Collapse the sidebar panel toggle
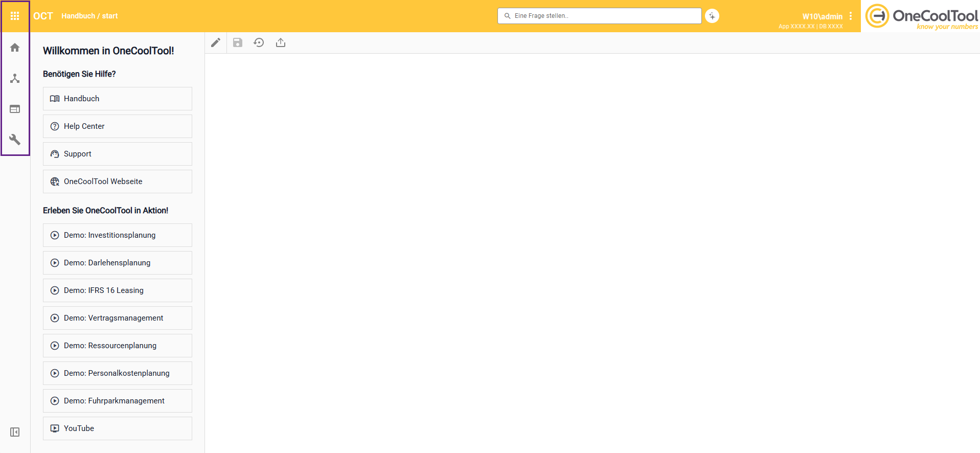The image size is (980, 453). pyautogui.click(x=15, y=432)
